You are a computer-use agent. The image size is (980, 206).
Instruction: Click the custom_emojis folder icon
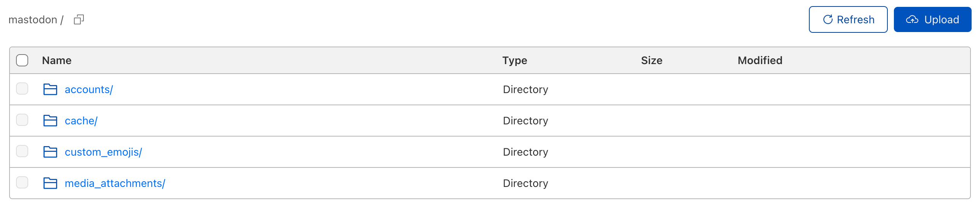point(50,152)
